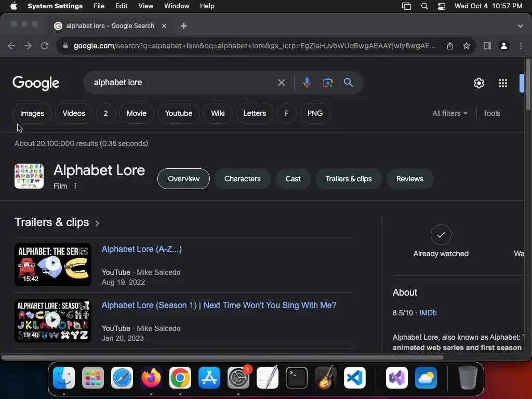Screen dimensions: 532x399
Task: Open Spotlight search in the menu bar
Action: pos(424,6)
